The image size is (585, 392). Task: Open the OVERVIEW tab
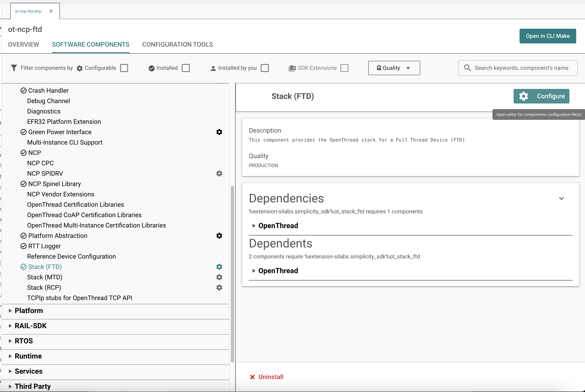click(x=24, y=44)
